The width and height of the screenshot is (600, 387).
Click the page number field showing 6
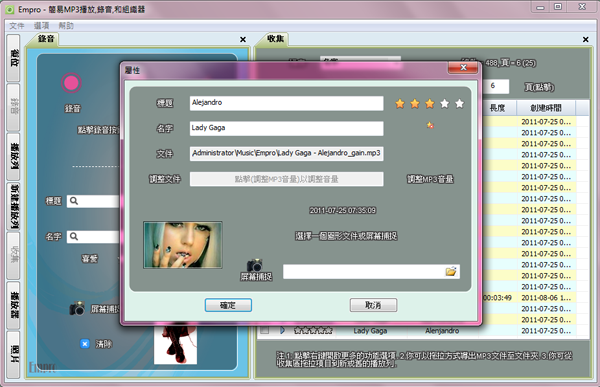[x=496, y=86]
